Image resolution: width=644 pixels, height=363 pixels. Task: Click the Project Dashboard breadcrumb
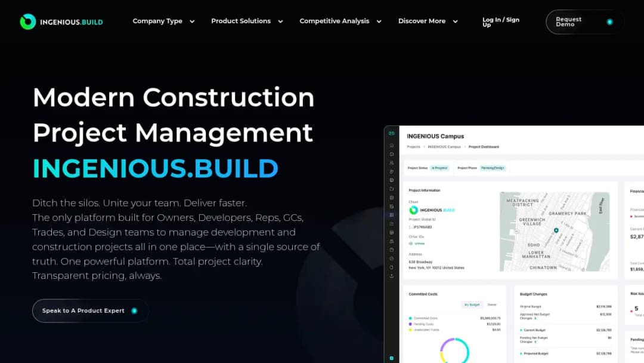click(x=484, y=147)
